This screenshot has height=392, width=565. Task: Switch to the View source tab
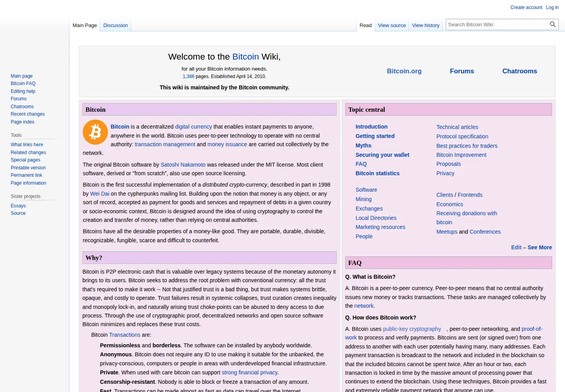point(392,25)
